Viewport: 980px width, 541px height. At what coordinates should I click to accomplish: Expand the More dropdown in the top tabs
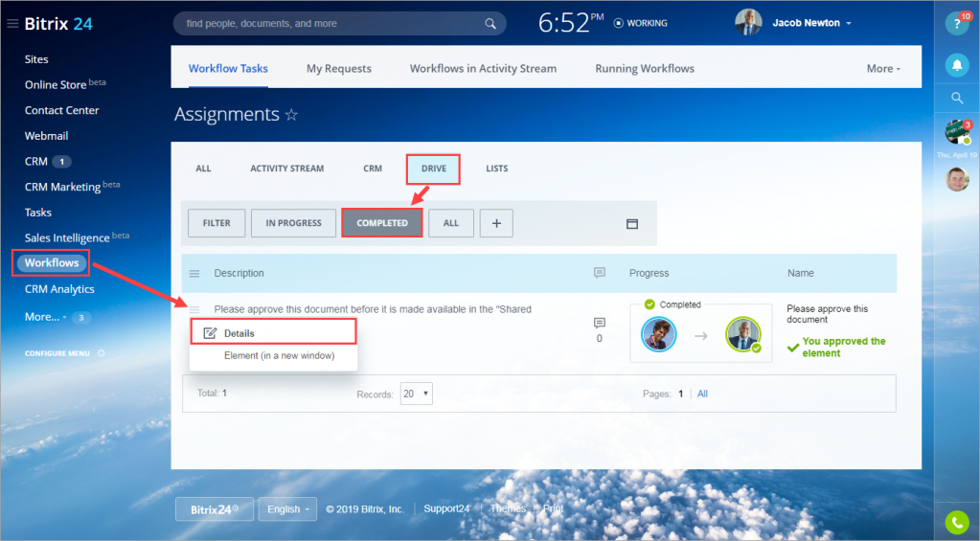(883, 69)
